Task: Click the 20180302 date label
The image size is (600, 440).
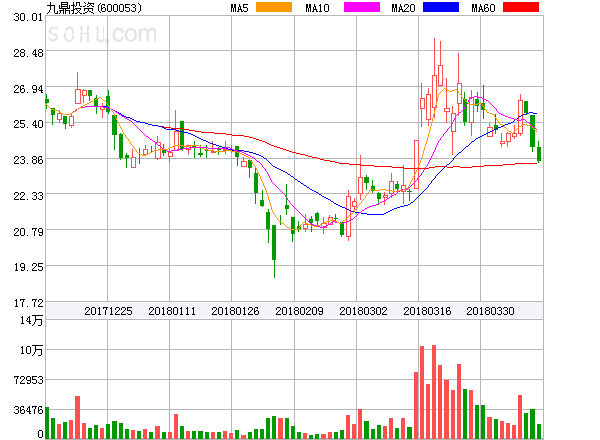Action: click(363, 311)
